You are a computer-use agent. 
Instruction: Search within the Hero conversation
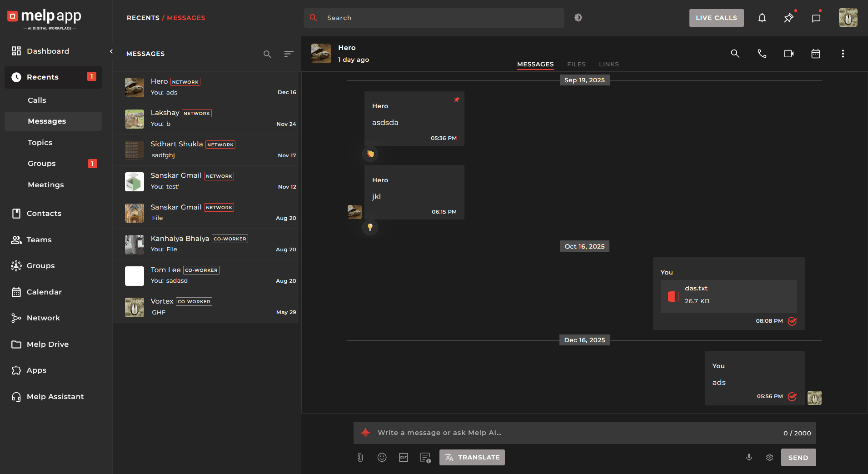[735, 54]
